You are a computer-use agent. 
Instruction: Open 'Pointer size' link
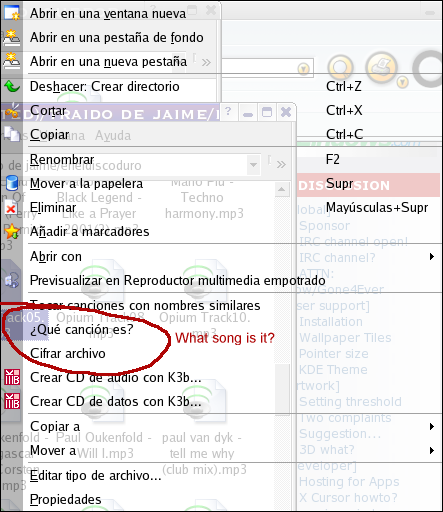pyautogui.click(x=334, y=354)
